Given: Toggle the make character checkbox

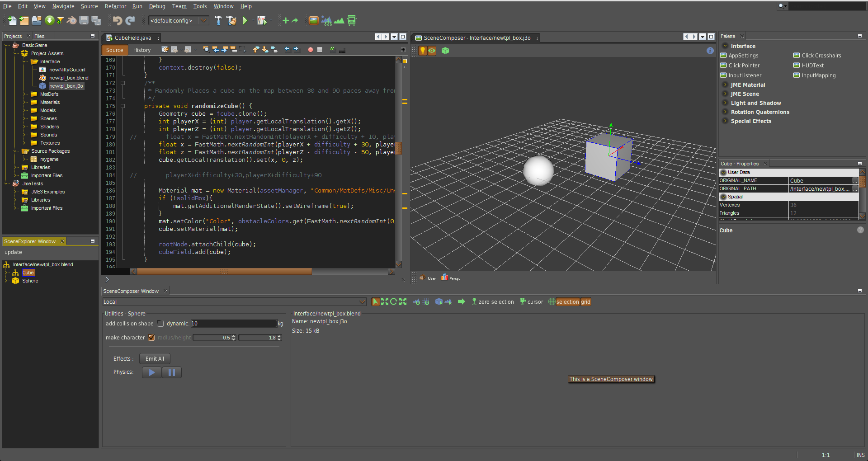Looking at the screenshot, I should 151,338.
